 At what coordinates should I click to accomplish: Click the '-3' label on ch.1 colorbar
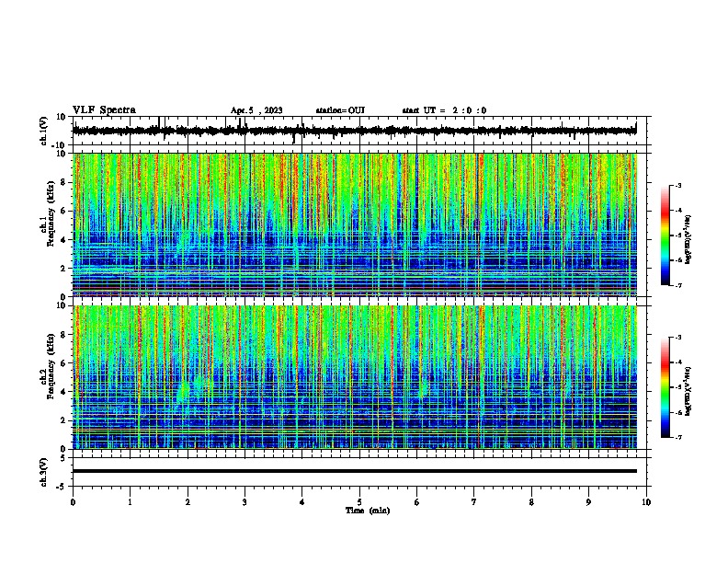click(x=677, y=185)
